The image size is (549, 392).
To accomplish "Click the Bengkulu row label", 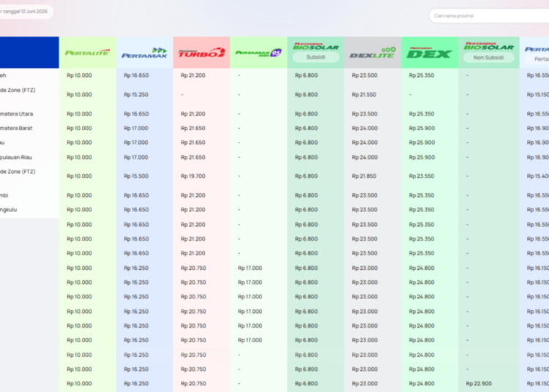I will coord(8,209).
